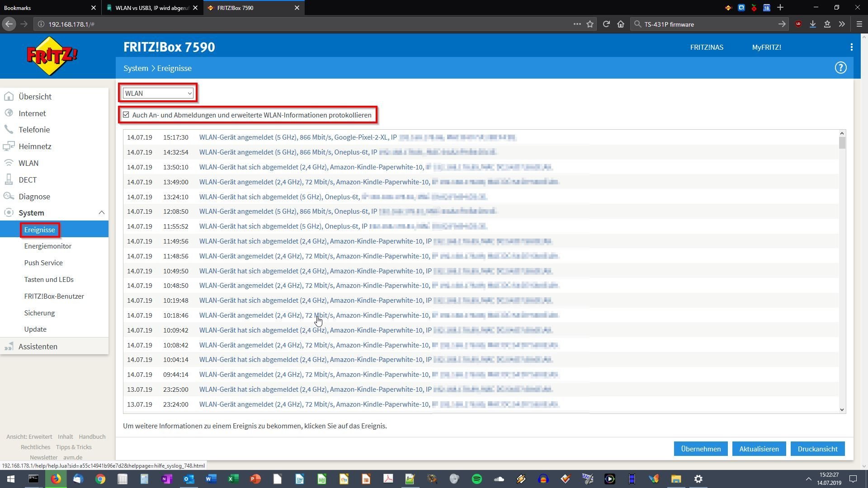The width and height of the screenshot is (868, 488).
Task: Click the Firefox back arrow
Action: pos(9,24)
